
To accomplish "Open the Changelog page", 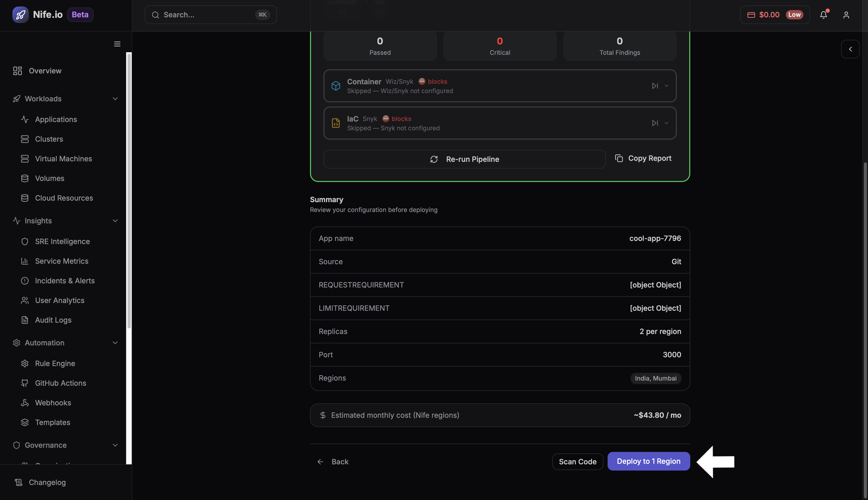I will [47, 482].
